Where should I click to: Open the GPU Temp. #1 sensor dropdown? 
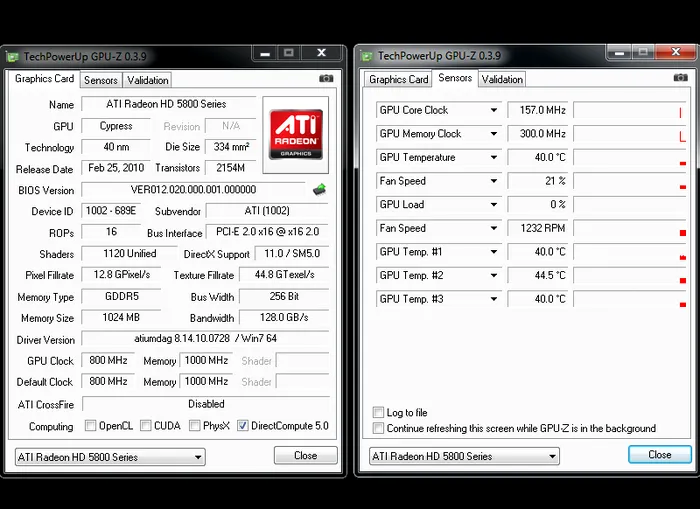point(494,252)
